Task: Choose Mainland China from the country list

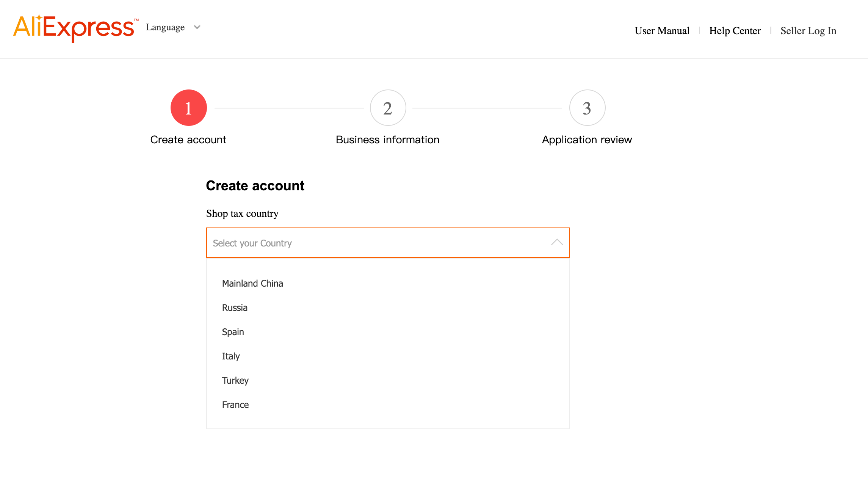Action: (x=388, y=284)
